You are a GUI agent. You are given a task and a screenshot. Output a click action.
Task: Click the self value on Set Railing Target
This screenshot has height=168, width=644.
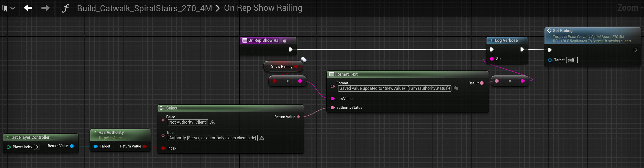click(x=572, y=60)
